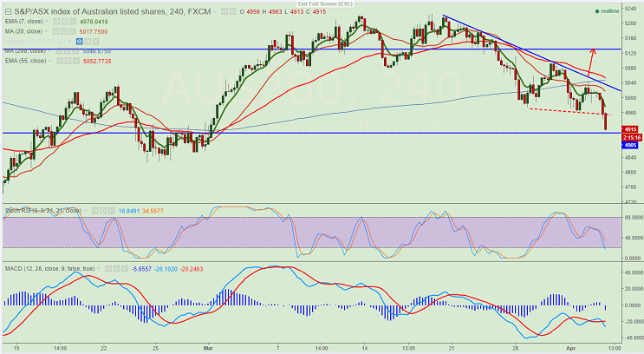This screenshot has height=354, width=644.
Task: Click the EMA (7, close) legend label
Action: 23,22
